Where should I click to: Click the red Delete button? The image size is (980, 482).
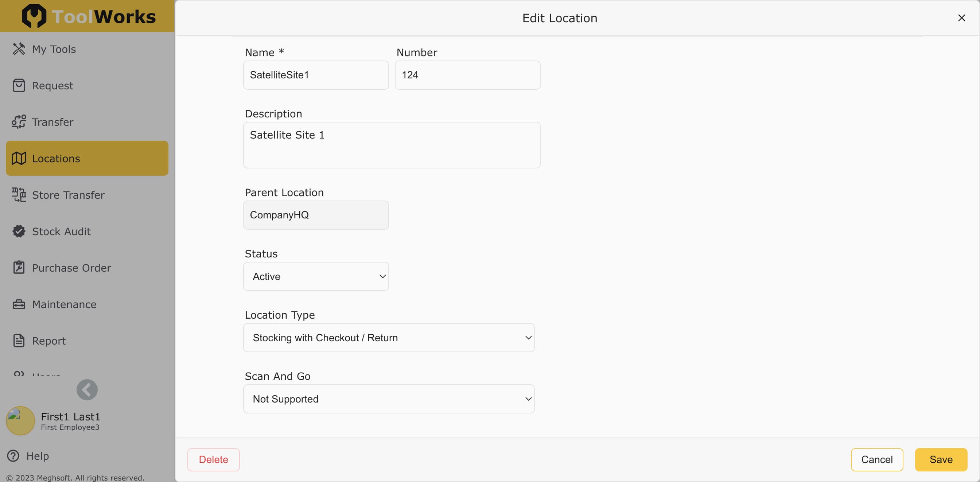[213, 459]
